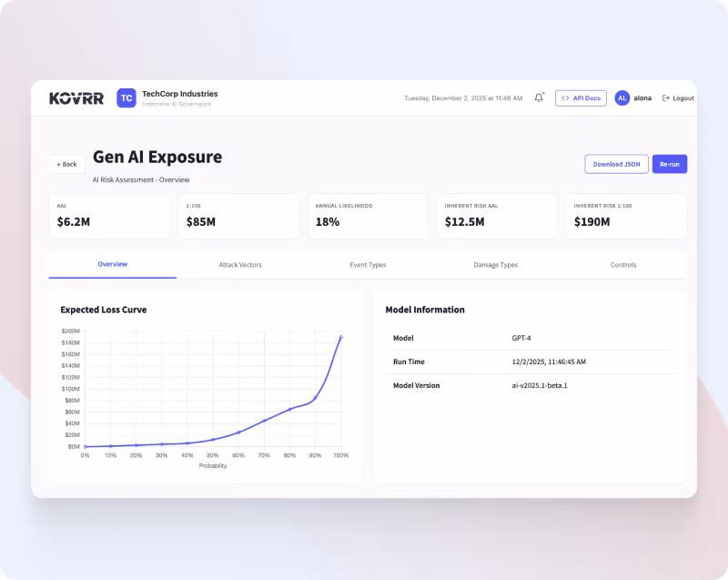Click the Model Information title

click(425, 310)
